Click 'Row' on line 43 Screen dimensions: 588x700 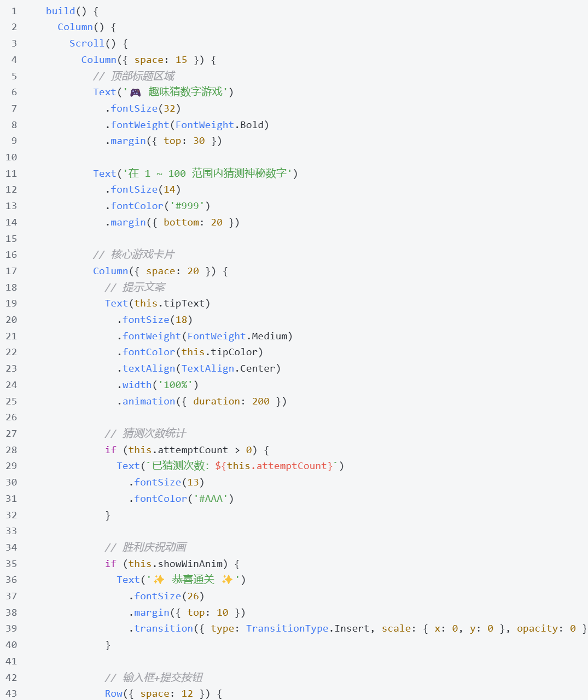(114, 693)
